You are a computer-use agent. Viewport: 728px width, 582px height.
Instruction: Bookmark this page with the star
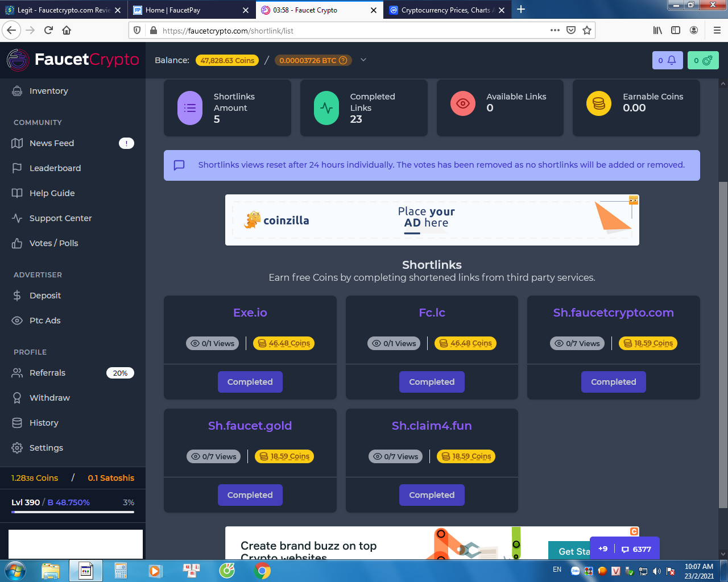click(x=587, y=30)
